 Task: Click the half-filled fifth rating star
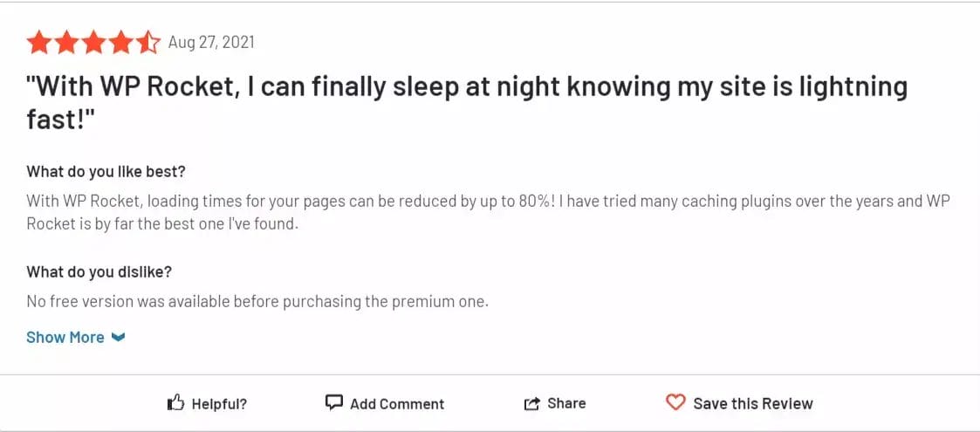[148, 42]
